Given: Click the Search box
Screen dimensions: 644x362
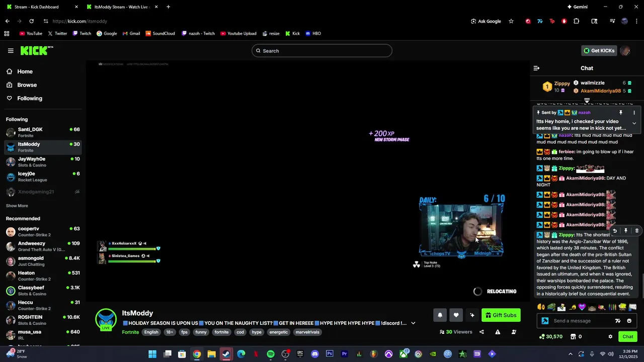Looking at the screenshot, I should pos(322,51).
